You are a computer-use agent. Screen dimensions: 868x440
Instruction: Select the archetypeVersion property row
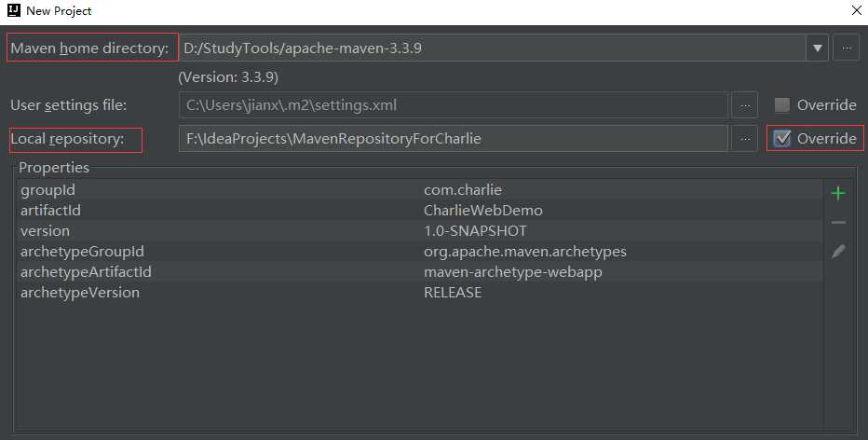pos(420,293)
